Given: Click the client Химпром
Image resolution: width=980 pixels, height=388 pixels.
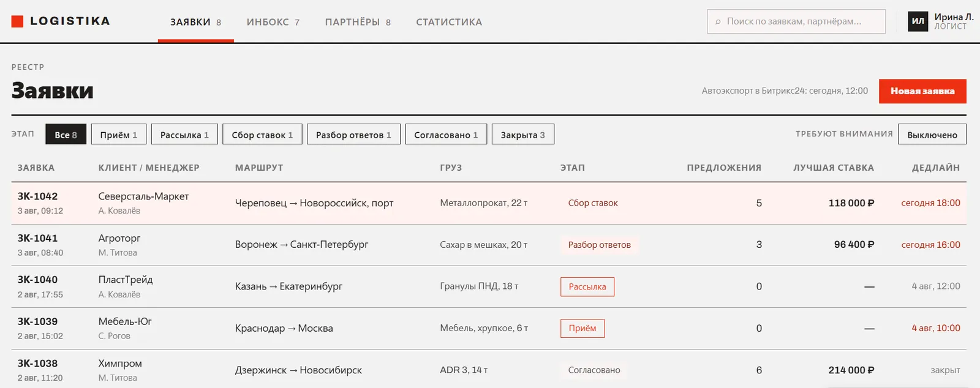Looking at the screenshot, I should tap(120, 364).
